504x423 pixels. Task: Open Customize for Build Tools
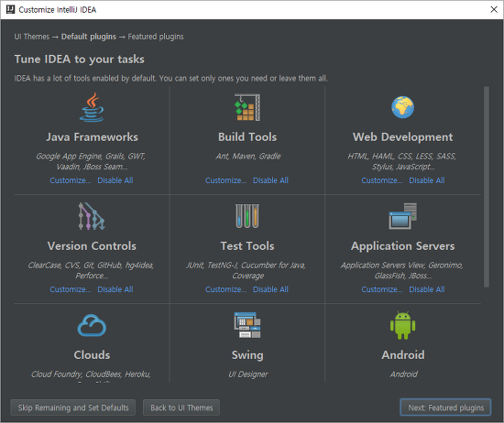[226, 180]
